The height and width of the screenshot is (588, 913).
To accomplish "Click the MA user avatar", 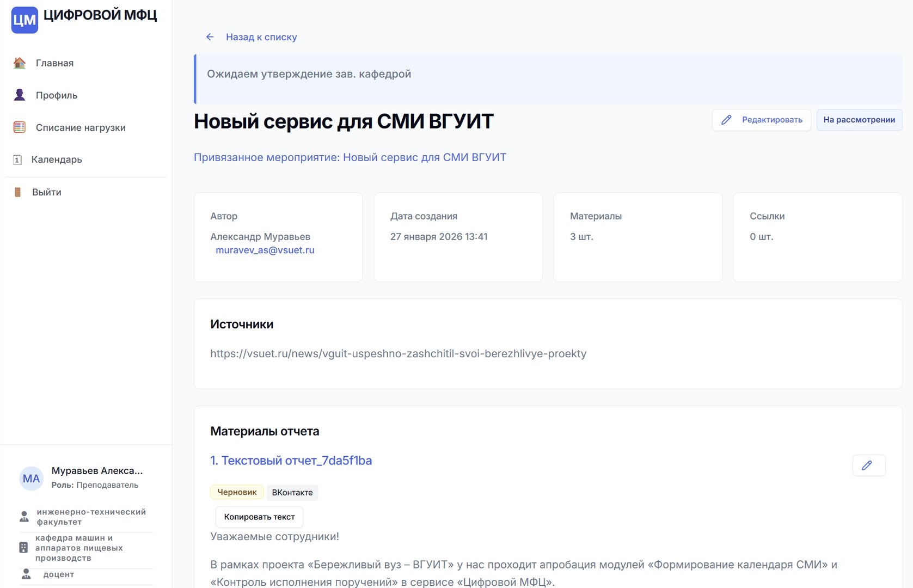I will (x=31, y=479).
